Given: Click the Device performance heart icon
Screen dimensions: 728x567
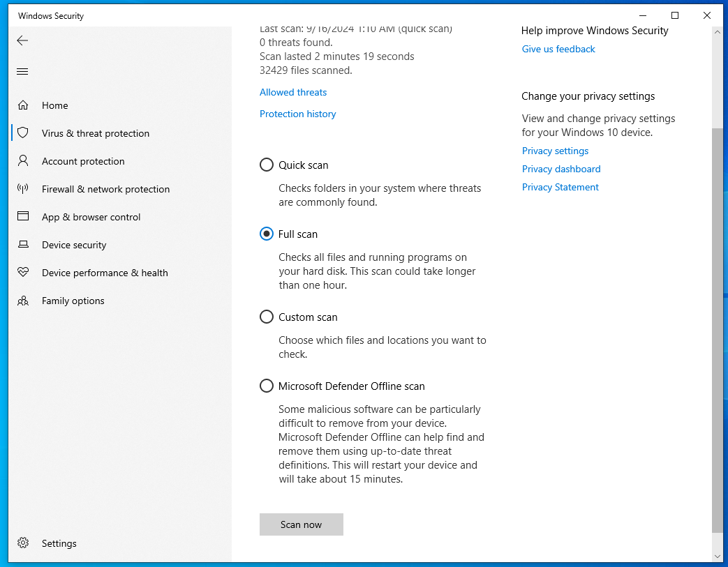Looking at the screenshot, I should click(23, 273).
